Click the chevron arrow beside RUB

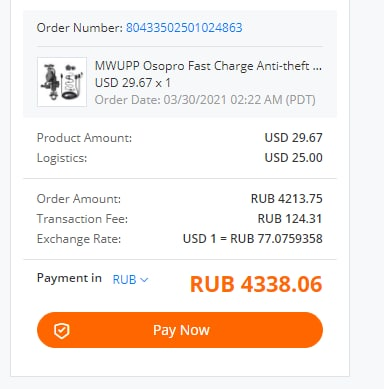tap(144, 280)
